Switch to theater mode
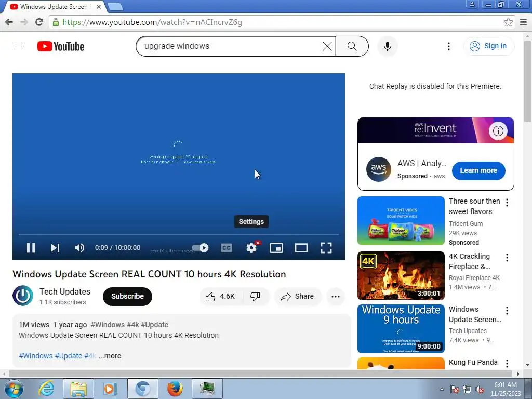This screenshot has height=399, width=532. click(x=301, y=248)
